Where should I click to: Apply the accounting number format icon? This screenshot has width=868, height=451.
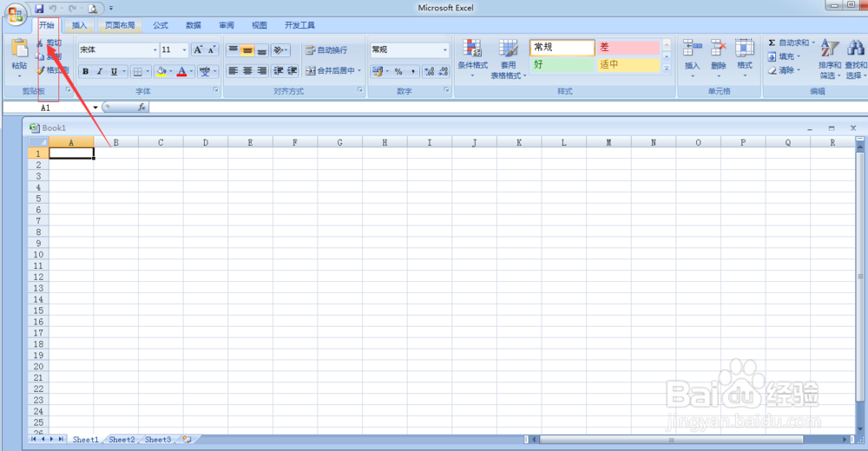378,71
